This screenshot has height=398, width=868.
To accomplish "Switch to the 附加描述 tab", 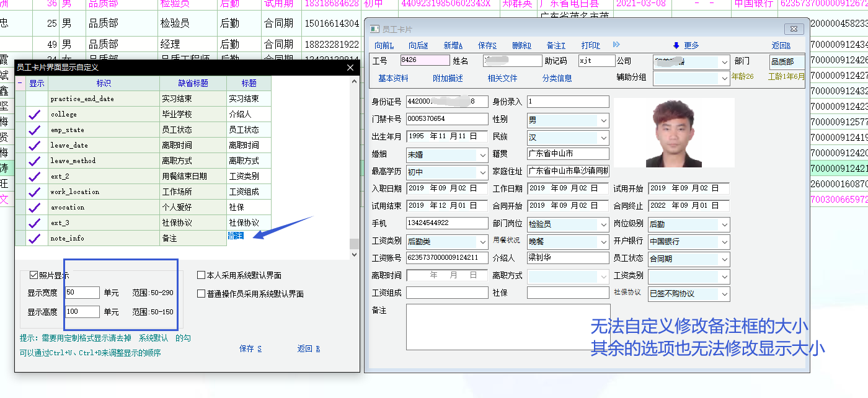I will (x=448, y=78).
